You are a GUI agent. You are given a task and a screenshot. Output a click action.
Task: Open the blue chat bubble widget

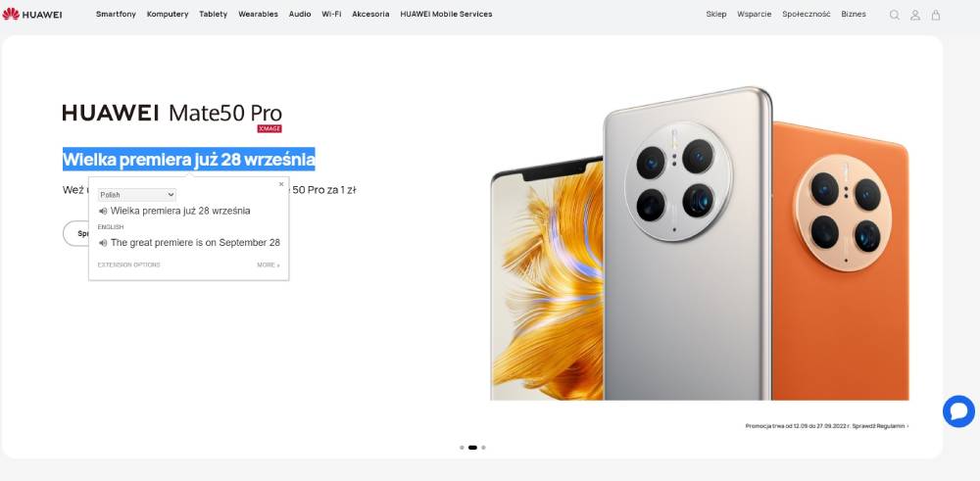[x=958, y=411]
